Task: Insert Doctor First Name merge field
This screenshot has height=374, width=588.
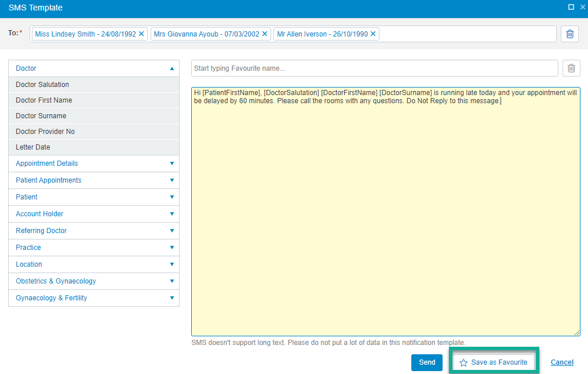Action: tap(94, 100)
